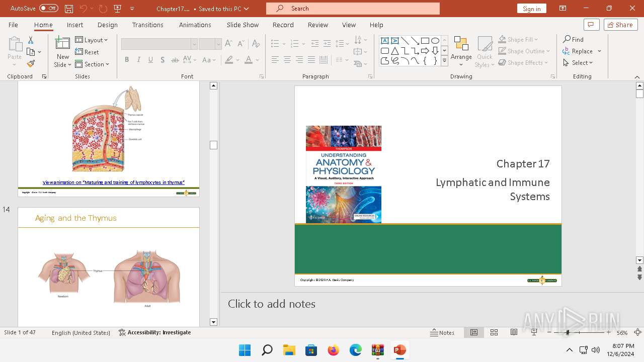Screen dimensions: 644x362
Task: Click Justify alignment icon
Action: (311, 60)
